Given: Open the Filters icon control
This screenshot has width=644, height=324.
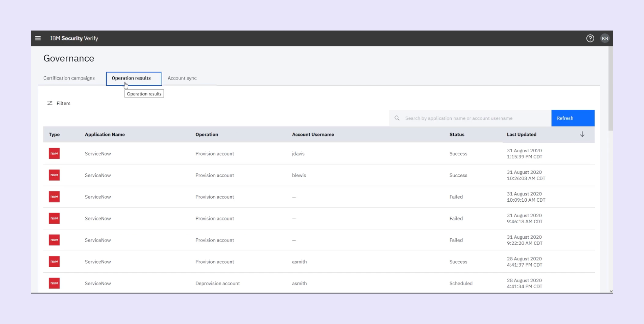Looking at the screenshot, I should pos(50,103).
